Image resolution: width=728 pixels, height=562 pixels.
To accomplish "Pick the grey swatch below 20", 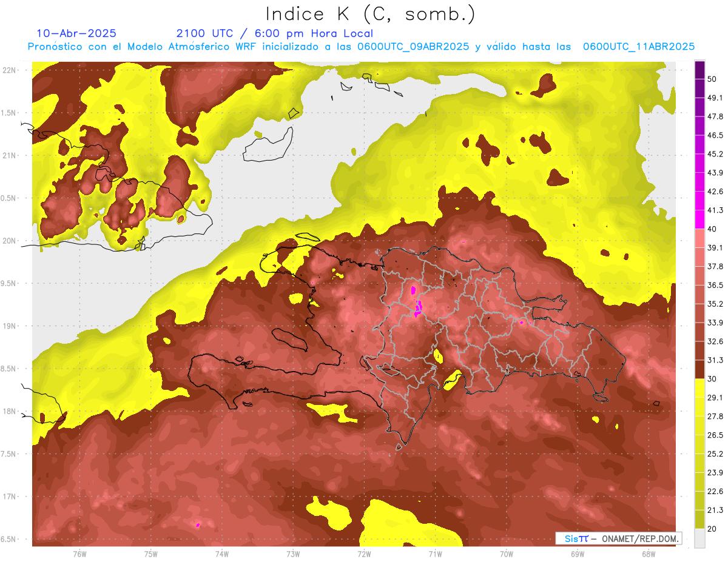I will [x=699, y=538].
